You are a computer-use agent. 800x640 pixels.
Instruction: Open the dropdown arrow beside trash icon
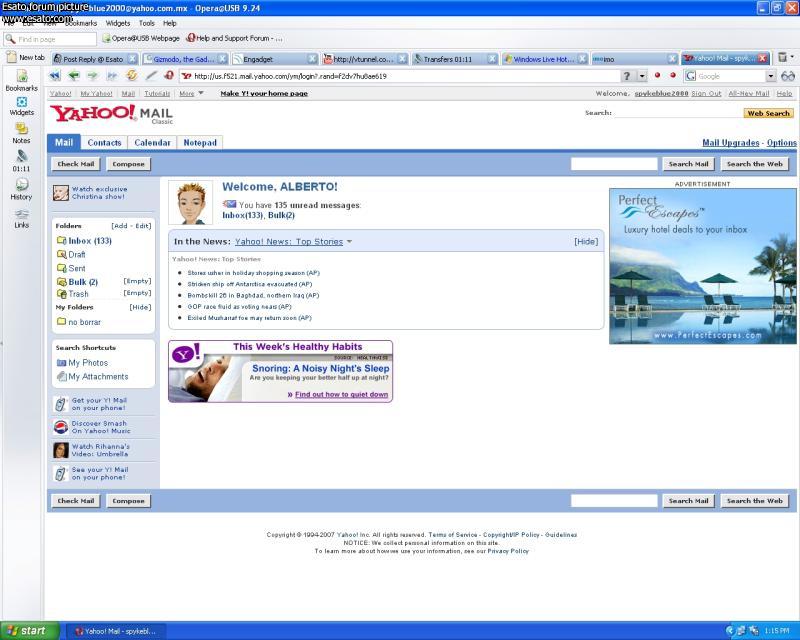[792, 57]
